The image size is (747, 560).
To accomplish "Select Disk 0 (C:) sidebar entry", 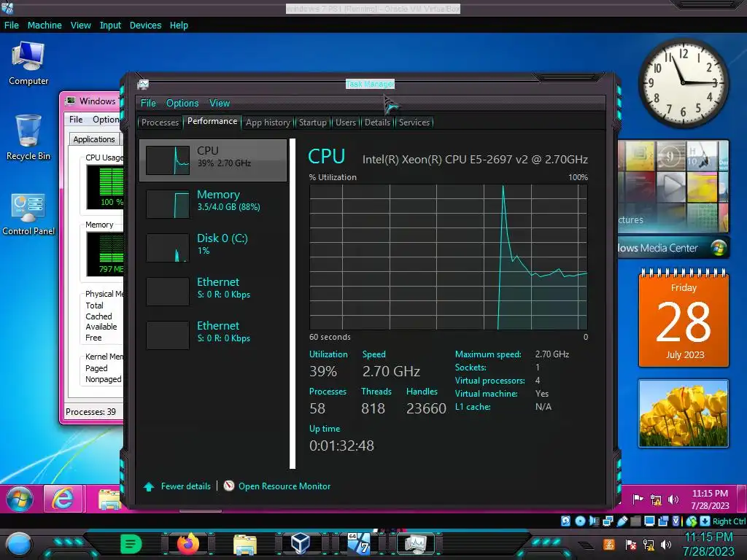I will click(213, 248).
